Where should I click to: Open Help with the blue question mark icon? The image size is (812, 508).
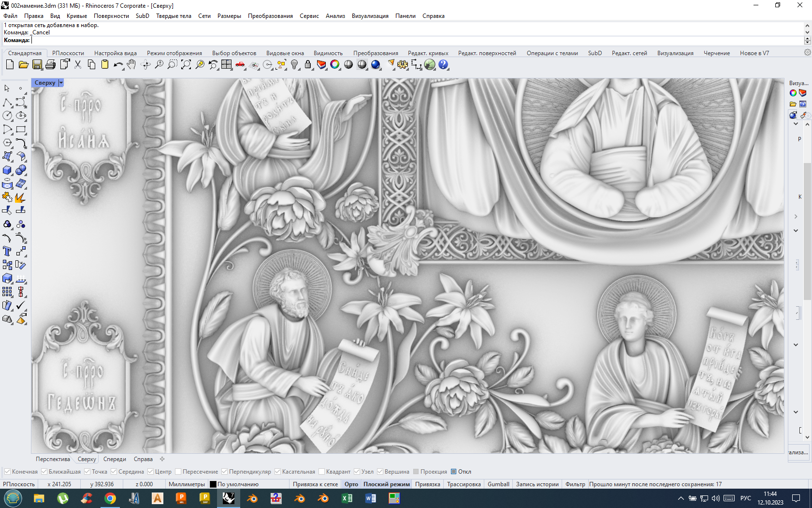point(443,64)
